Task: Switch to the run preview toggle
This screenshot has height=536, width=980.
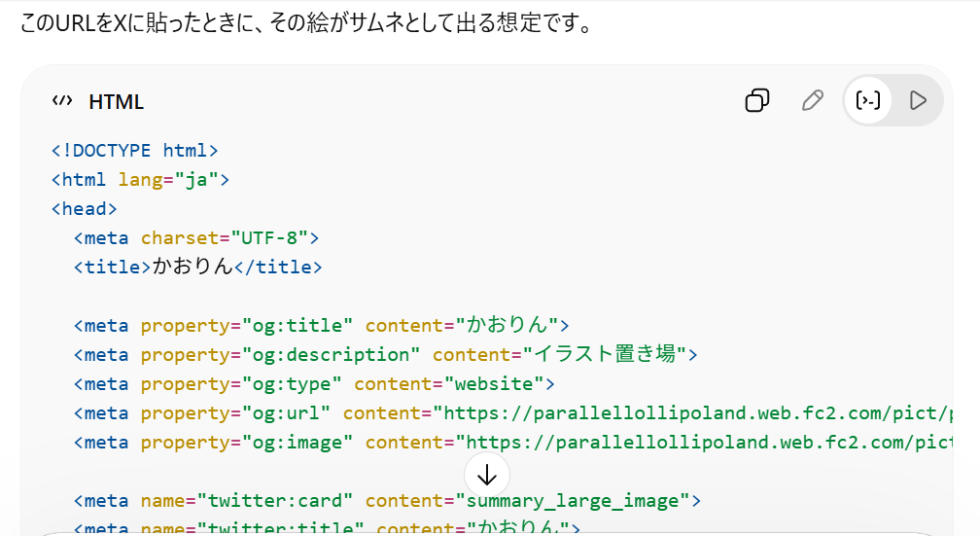Action: [x=917, y=101]
